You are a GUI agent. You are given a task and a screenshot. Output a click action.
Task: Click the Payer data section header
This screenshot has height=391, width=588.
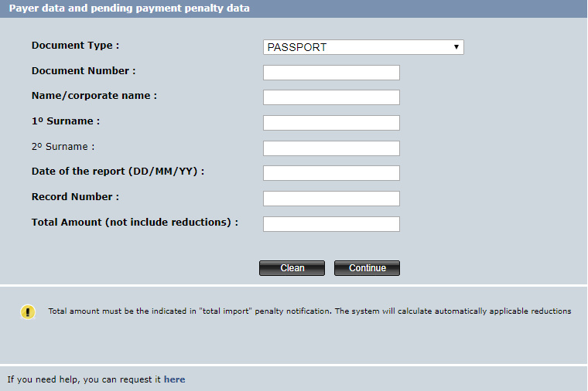[129, 8]
